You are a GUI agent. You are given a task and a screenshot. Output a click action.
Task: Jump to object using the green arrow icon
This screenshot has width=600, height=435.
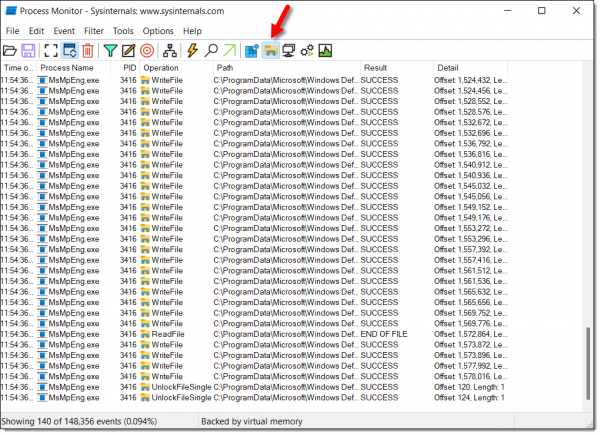tap(230, 51)
